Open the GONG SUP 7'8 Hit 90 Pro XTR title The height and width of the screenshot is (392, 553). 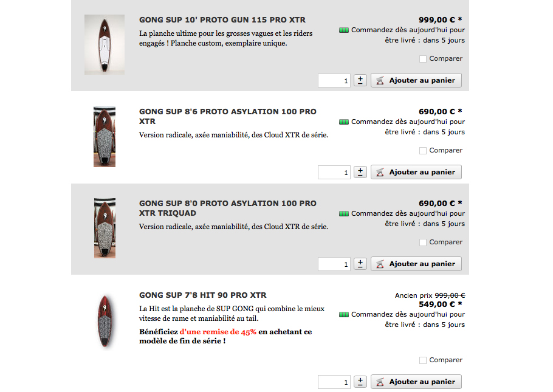click(203, 295)
